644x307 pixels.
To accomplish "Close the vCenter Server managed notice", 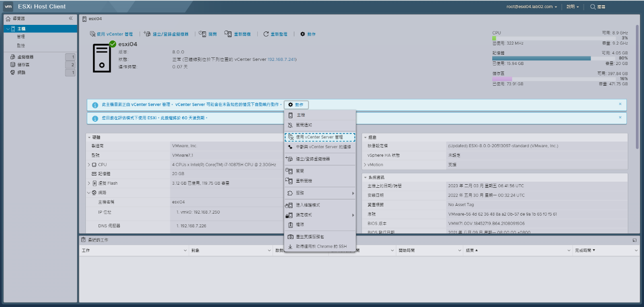I will pyautogui.click(x=620, y=104).
